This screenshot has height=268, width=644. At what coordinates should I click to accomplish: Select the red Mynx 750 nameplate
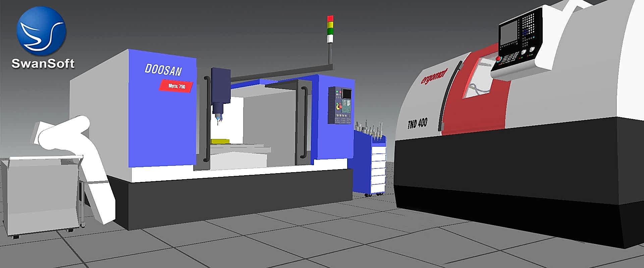[x=176, y=86]
